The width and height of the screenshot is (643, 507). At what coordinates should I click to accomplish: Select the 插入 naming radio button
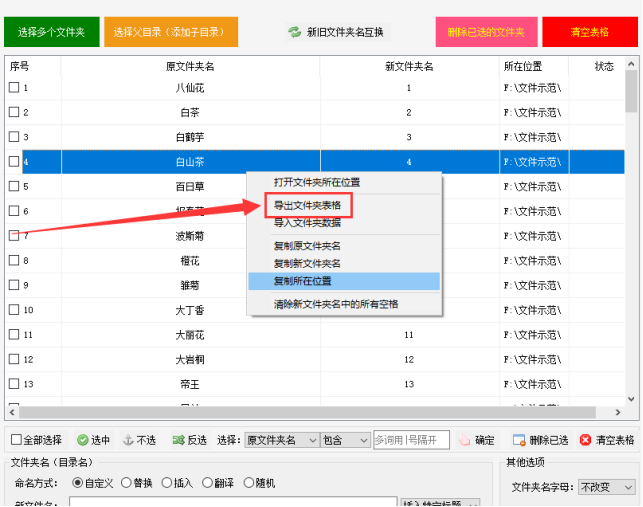166,483
